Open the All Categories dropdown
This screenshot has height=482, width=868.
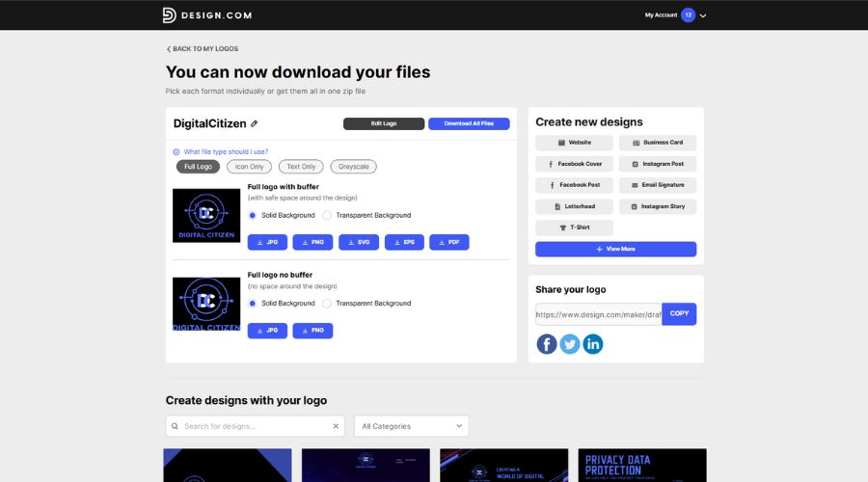[x=411, y=426]
